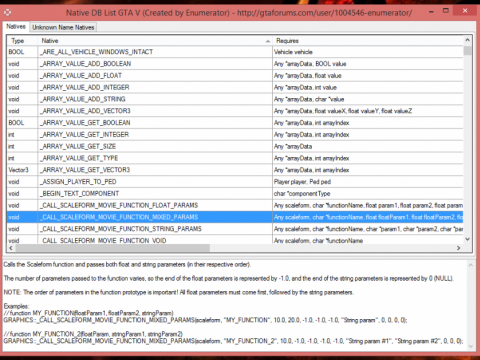This screenshot has width=480, height=360.
Task: Open the window system menu icon
Action: (x=7, y=13)
